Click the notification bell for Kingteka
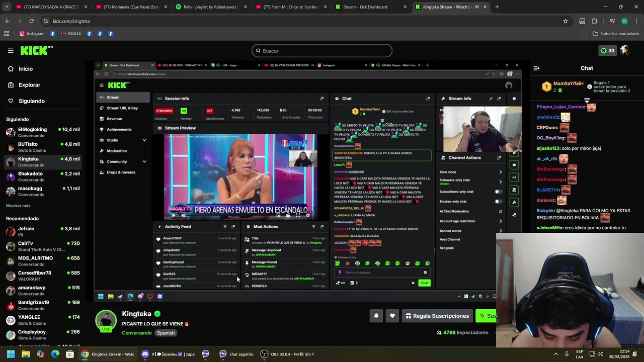 tap(376, 316)
